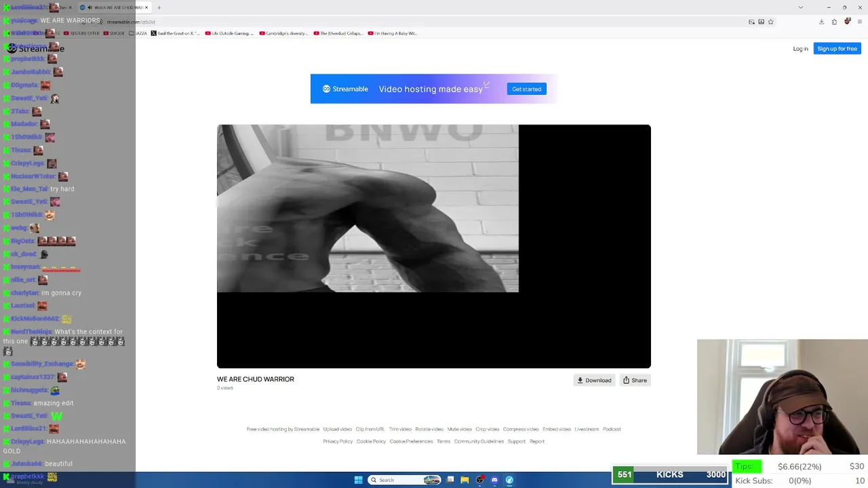Click chat message "beautiful"
This screenshot has height=488, width=868.
pyautogui.click(x=59, y=464)
